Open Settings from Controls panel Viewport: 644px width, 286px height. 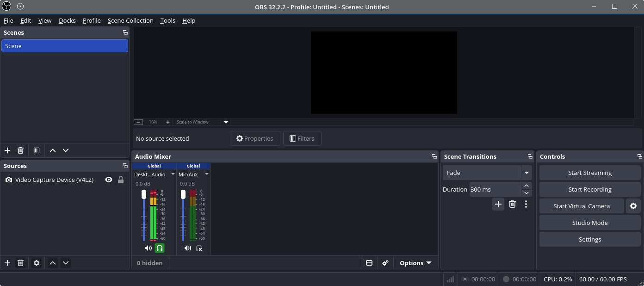pos(590,239)
